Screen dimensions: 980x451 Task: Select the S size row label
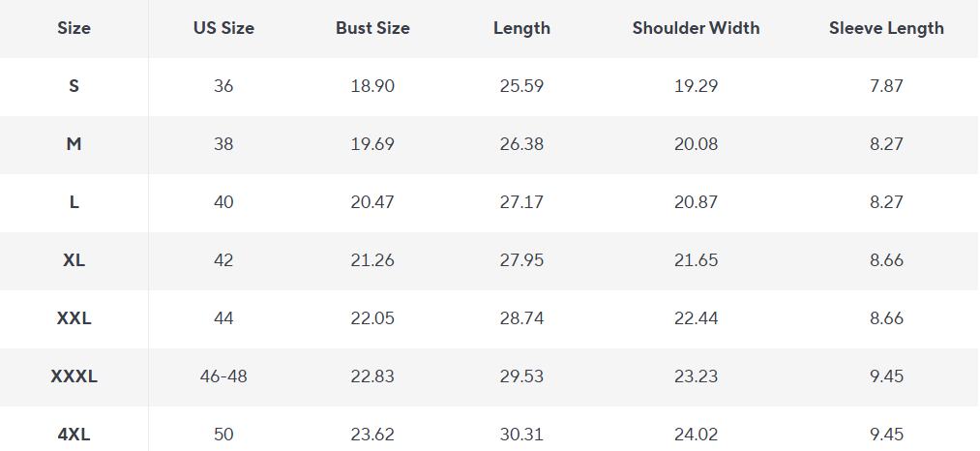(74, 86)
